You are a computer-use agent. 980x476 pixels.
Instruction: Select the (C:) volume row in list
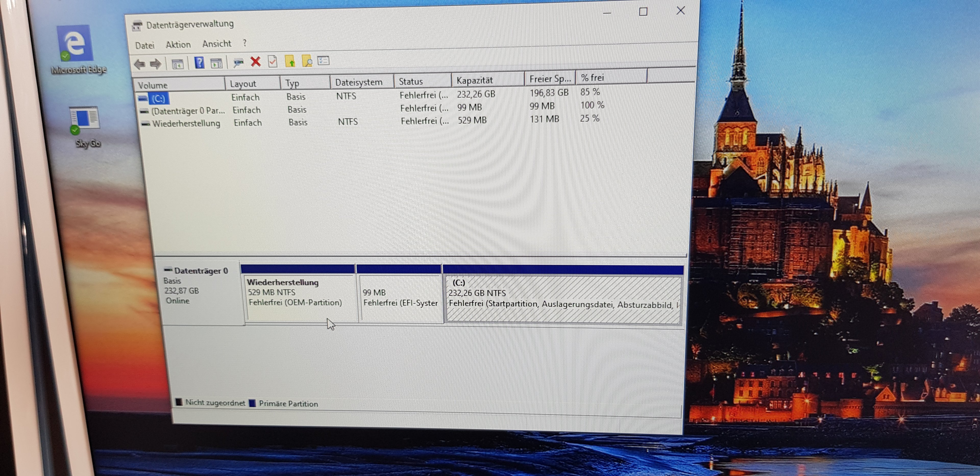pos(158,99)
